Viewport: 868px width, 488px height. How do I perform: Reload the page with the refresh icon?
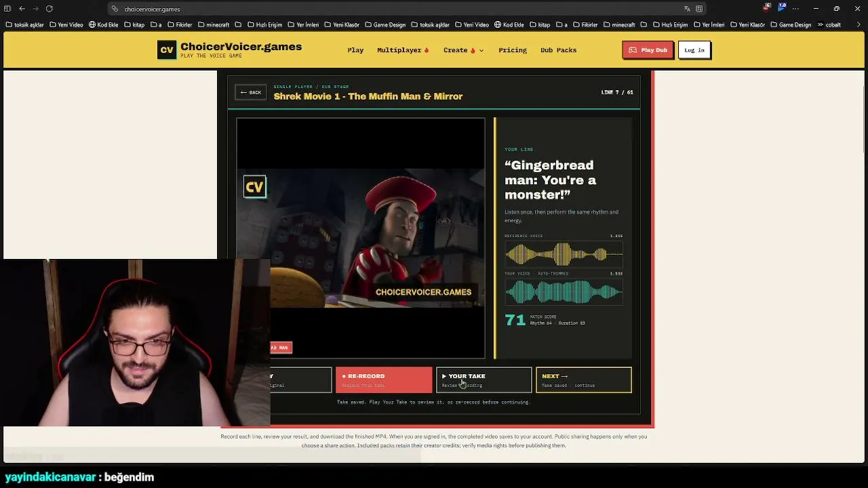pos(50,9)
